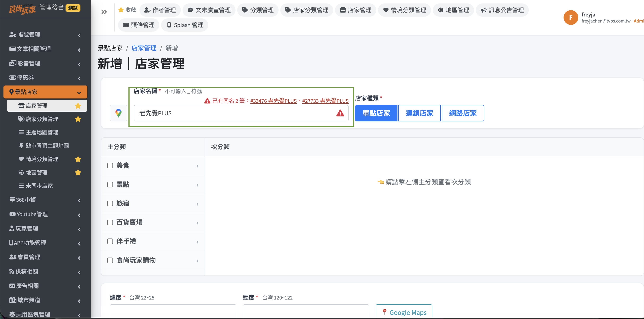Open 店家管理 sidebar submenu item

[47, 106]
